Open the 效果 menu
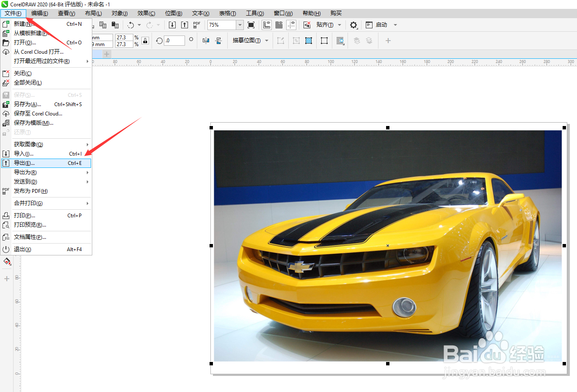 click(146, 14)
